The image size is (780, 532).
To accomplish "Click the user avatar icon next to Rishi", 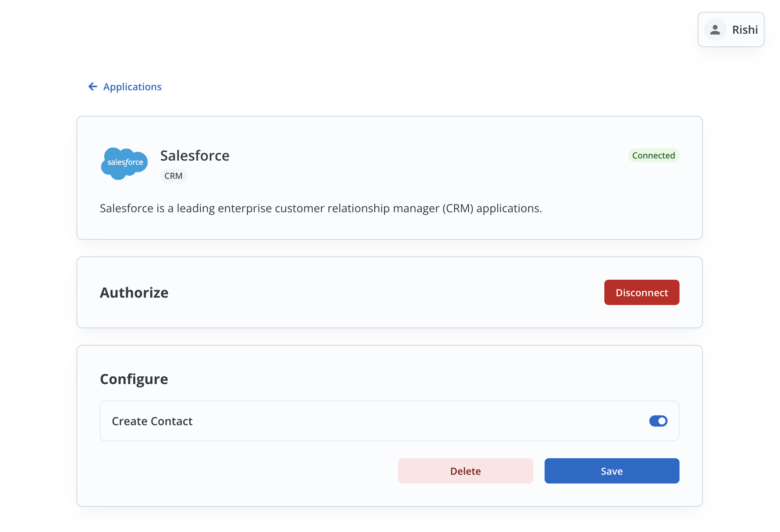I will pyautogui.click(x=715, y=30).
